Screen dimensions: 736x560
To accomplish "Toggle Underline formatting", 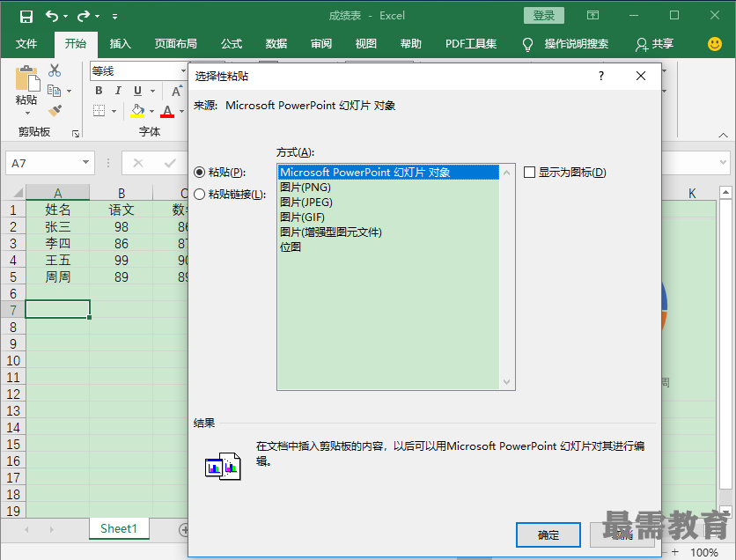I will 137,91.
